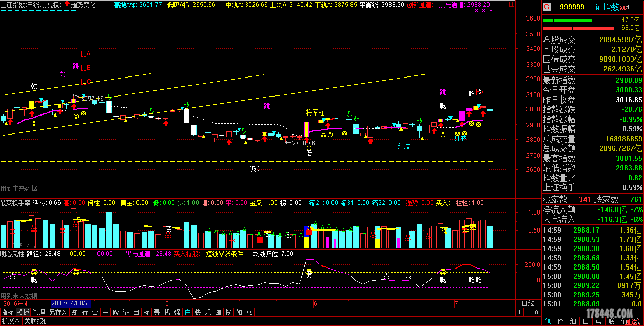Screen dimensions: 644x326
Task: Click the 另存为 button
Action: click(58, 312)
